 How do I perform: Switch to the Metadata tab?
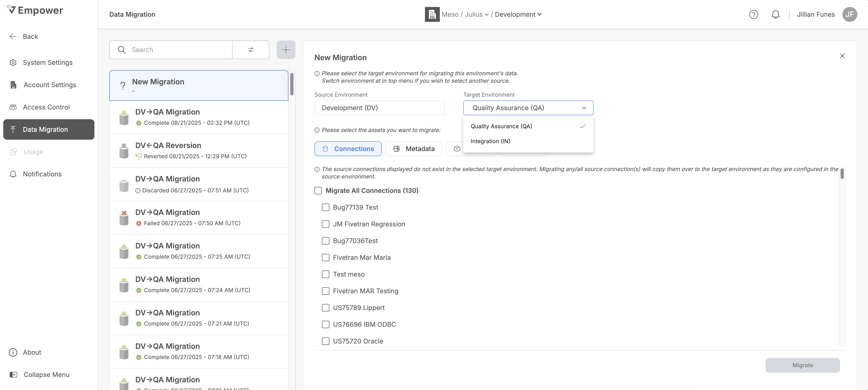[414, 149]
